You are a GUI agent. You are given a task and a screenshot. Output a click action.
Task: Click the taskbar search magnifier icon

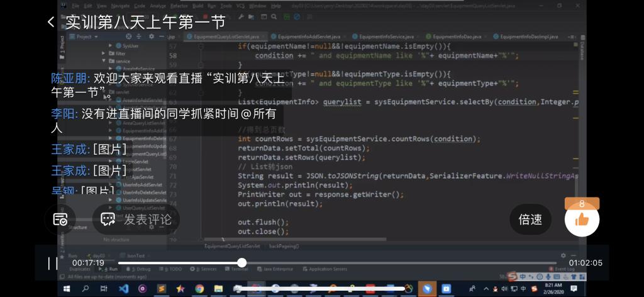coord(86,289)
